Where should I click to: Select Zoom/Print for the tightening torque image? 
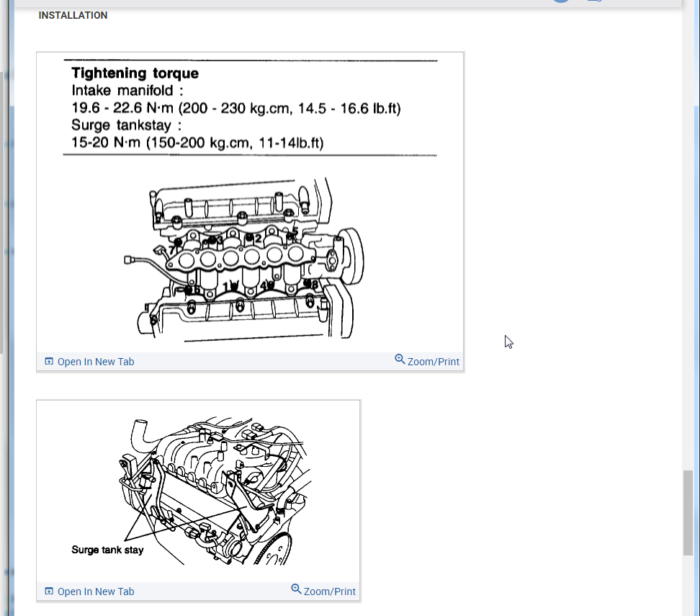[433, 362]
